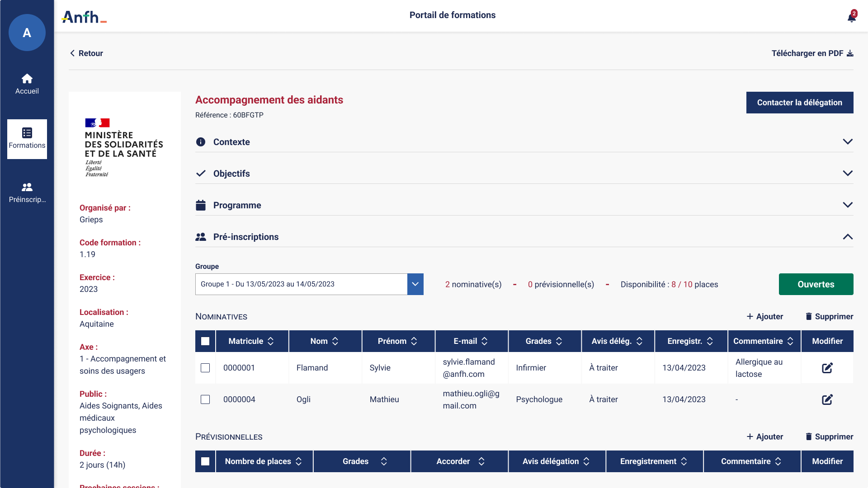Screen dimensions: 868x488
Task: Open the Groupe dropdown selector
Action: (x=415, y=284)
